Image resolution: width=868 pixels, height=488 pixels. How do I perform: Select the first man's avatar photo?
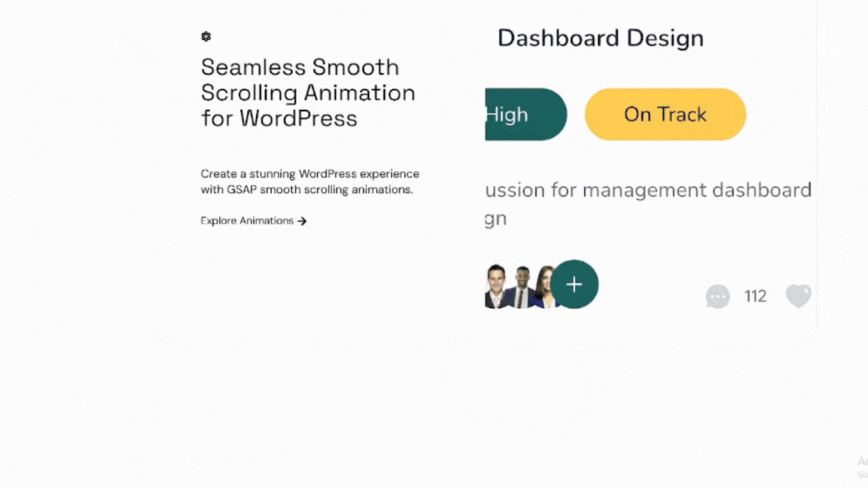pyautogui.click(x=497, y=287)
